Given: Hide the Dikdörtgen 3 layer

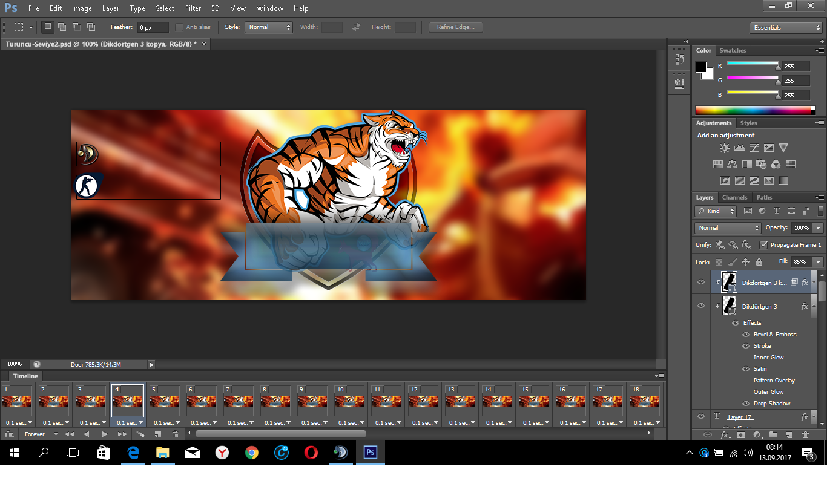Looking at the screenshot, I should 701,306.
